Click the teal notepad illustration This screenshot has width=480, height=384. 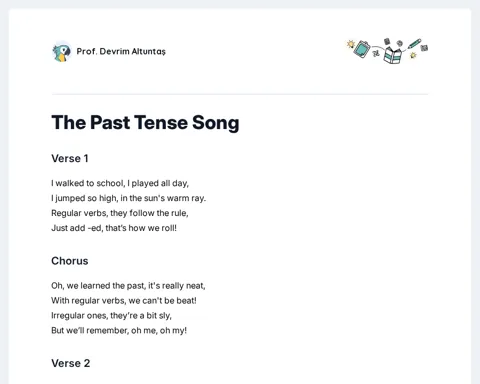pos(362,49)
